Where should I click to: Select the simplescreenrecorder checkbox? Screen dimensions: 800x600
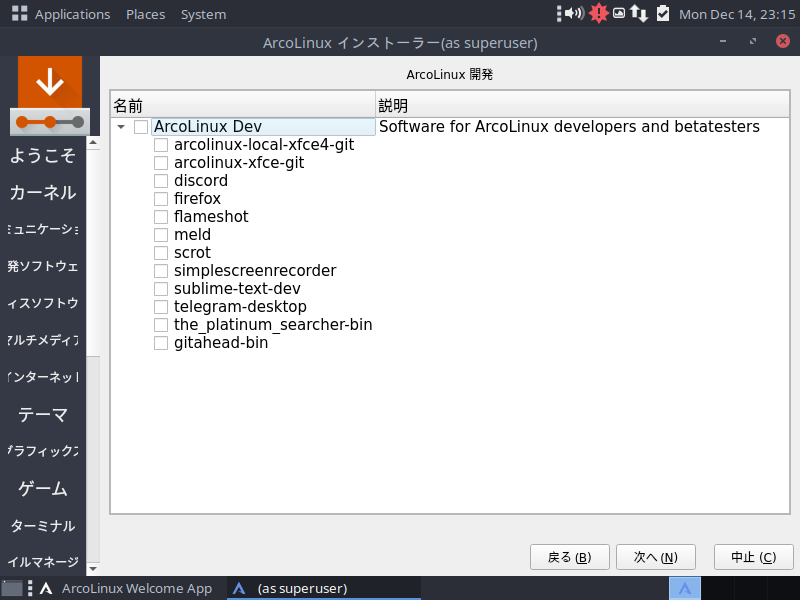click(x=161, y=271)
